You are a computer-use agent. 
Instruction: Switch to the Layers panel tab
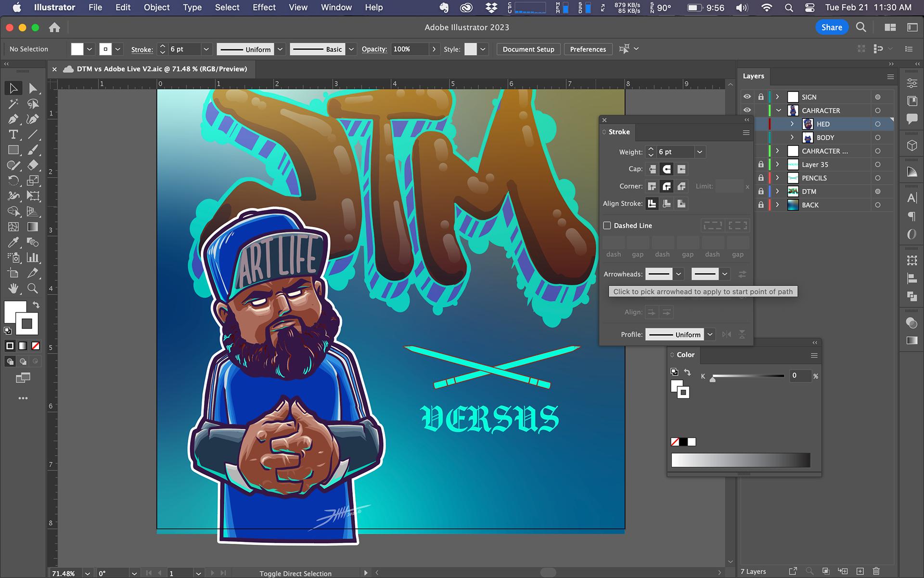(x=753, y=76)
